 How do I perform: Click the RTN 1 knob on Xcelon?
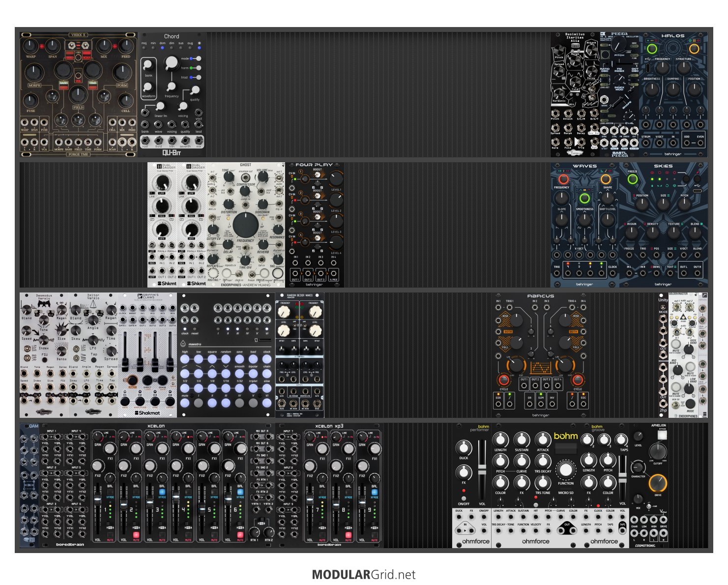pos(255,532)
